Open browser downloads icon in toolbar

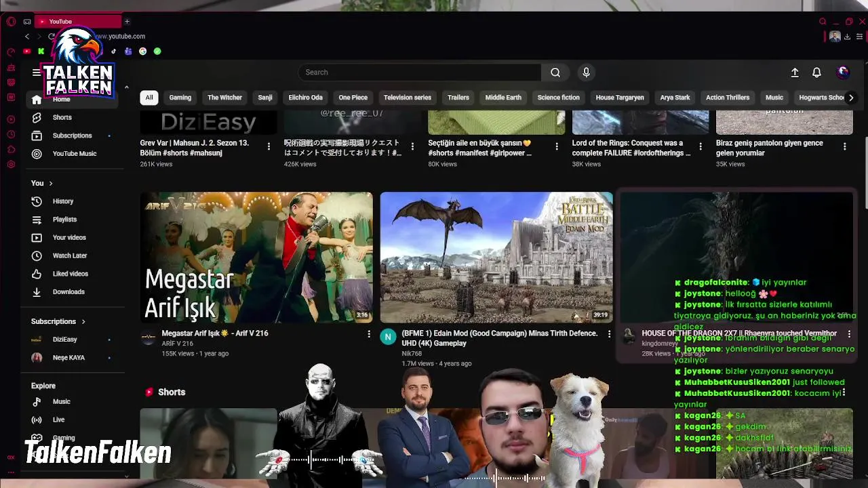tap(848, 37)
